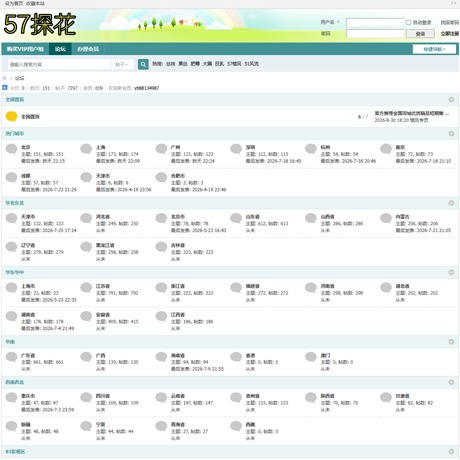The width and height of the screenshot is (460, 460).
Task: Open the 甘肃省 forum link
Action: click(403, 396)
